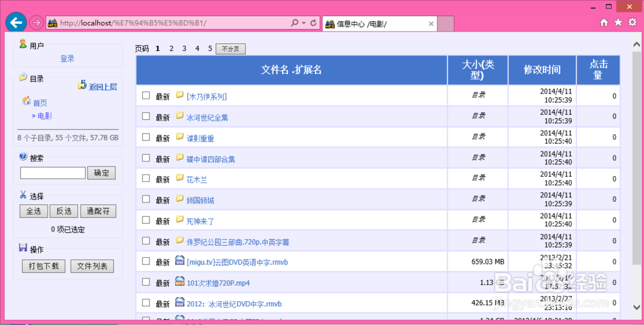
Task: Click the folder icon next to 冰河世纪全集
Action: coord(180,115)
